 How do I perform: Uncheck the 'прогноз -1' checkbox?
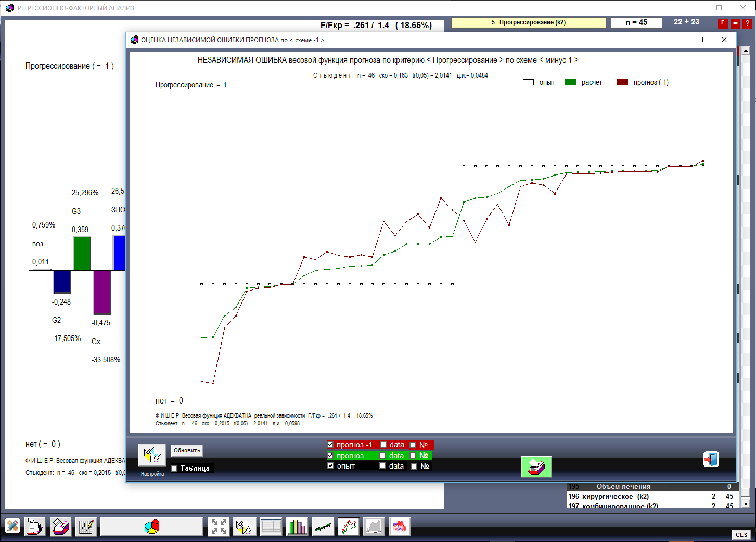[x=330, y=445]
